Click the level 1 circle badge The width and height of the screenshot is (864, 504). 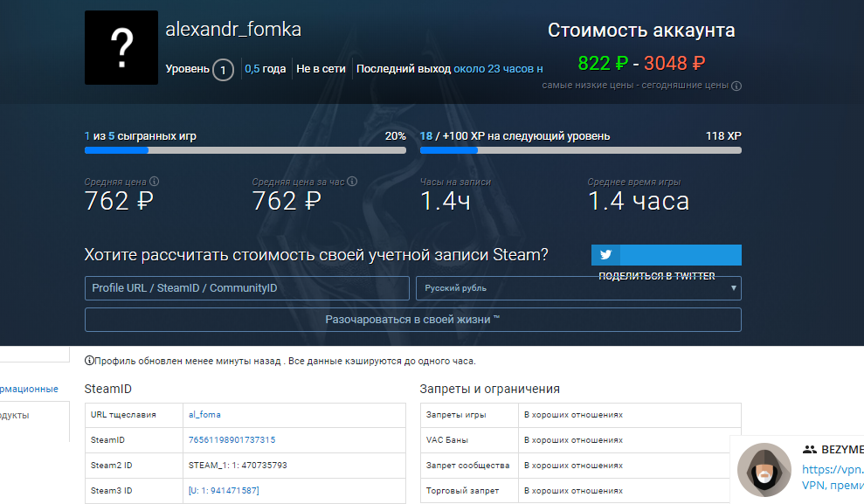[223, 70]
